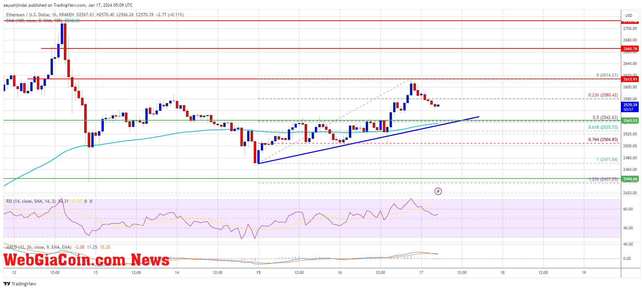The height and width of the screenshot is (290, 644).
Task: Click the green 2543.53 price label
Action: (x=630, y=121)
